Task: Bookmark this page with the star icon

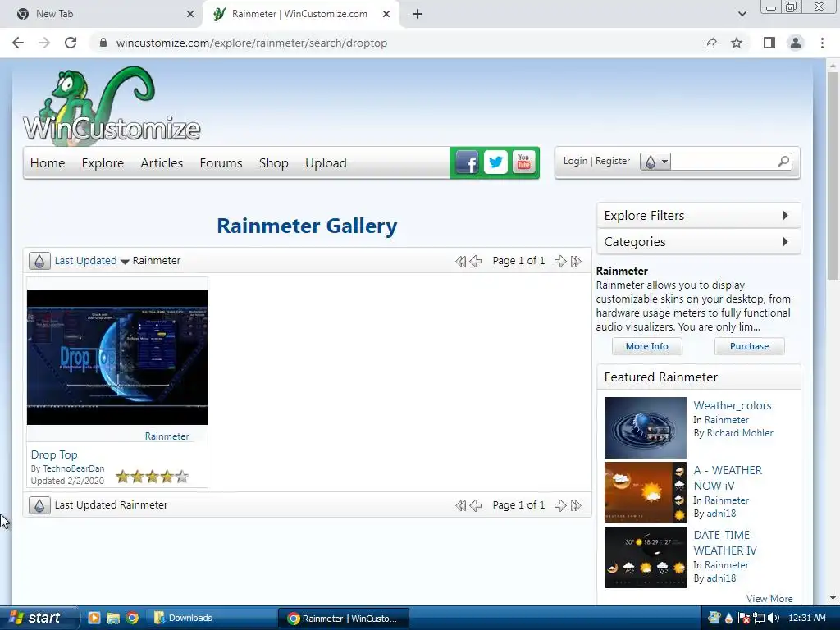Action: pyautogui.click(x=737, y=43)
